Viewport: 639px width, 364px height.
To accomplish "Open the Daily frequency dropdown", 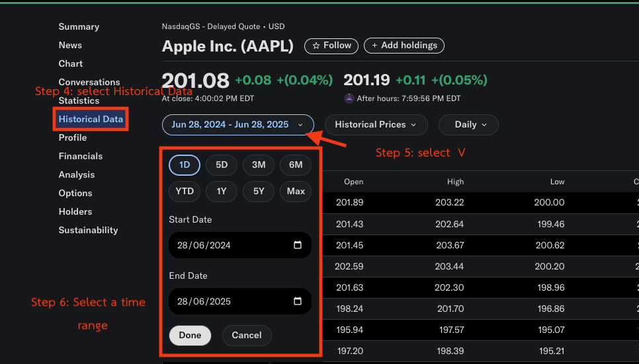I will click(470, 124).
